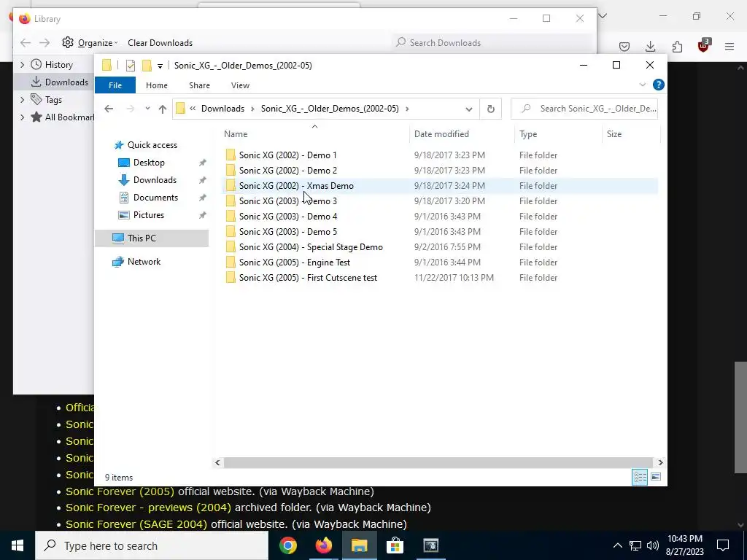747x560 pixels.
Task: Open the Sonic XG (2002) - Demo 1 folder icon
Action: click(231, 155)
